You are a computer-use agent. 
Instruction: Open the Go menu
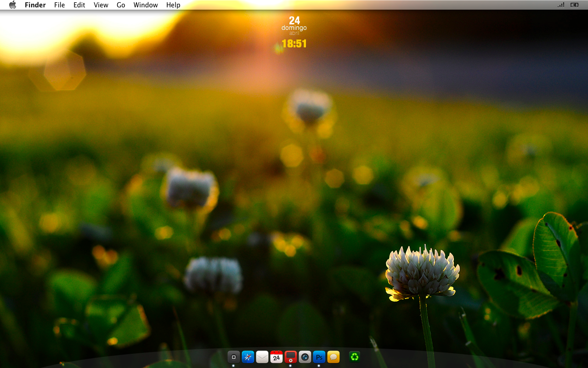pyautogui.click(x=121, y=5)
